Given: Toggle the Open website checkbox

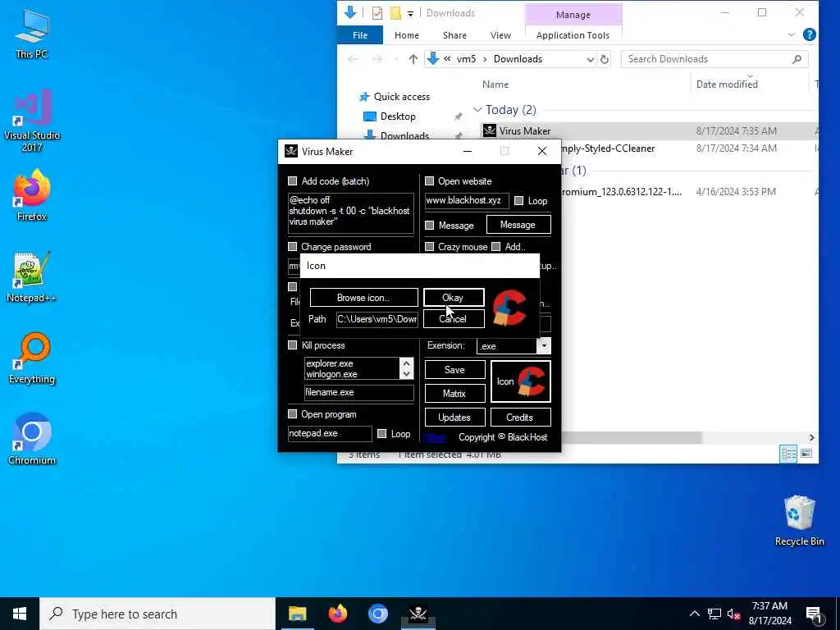Looking at the screenshot, I should pos(429,181).
